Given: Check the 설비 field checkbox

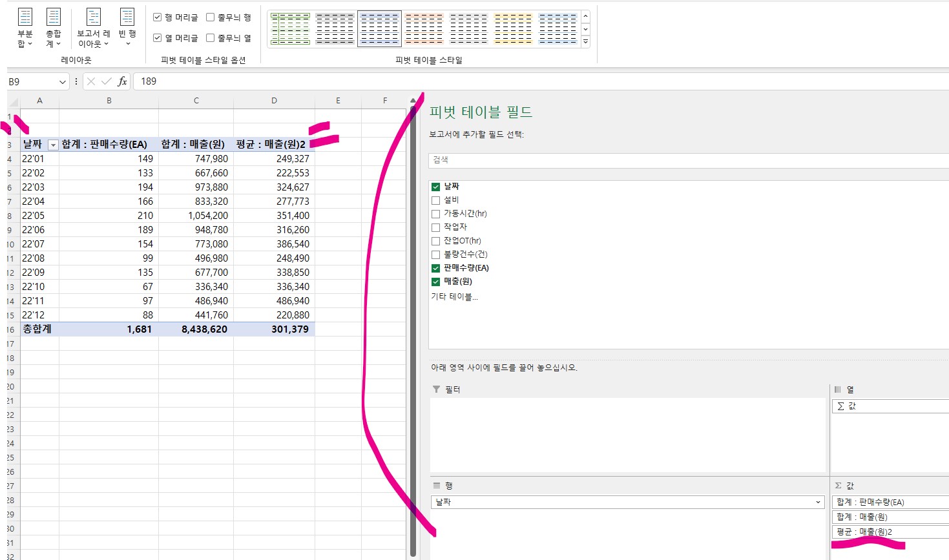Looking at the screenshot, I should tap(435, 200).
